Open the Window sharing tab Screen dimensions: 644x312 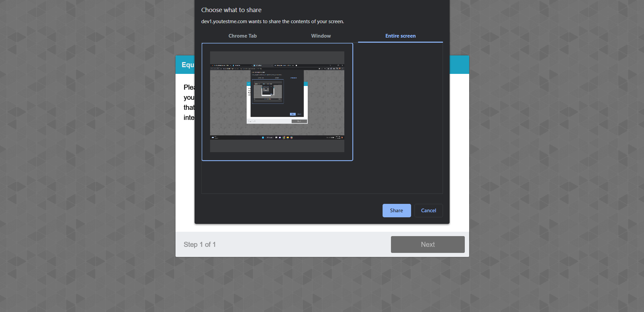tap(321, 36)
